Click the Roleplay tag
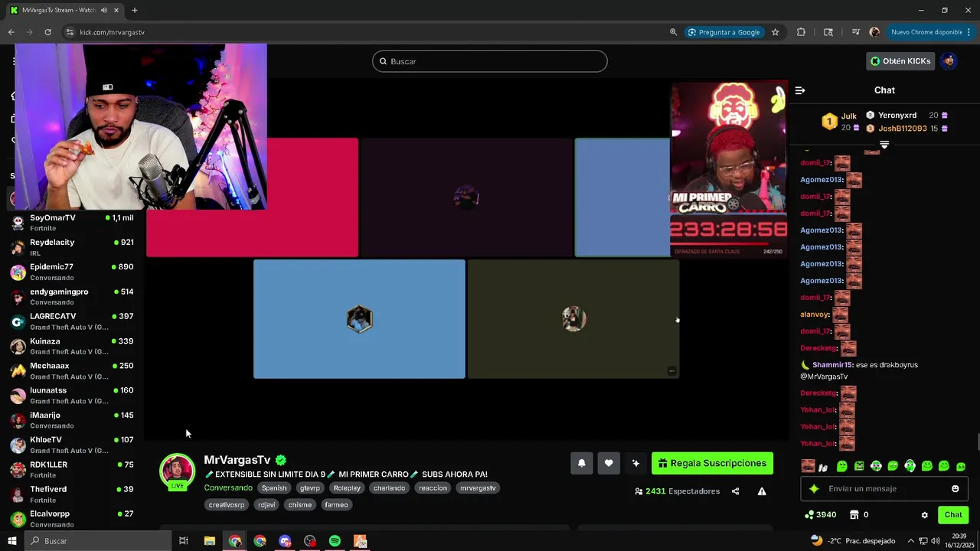 pos(347,488)
